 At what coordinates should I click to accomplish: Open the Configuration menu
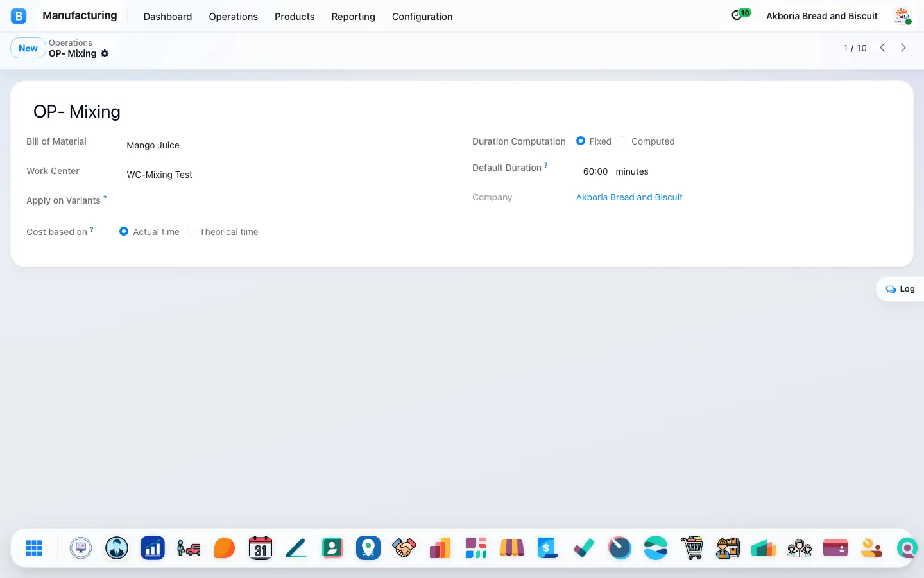(x=422, y=16)
